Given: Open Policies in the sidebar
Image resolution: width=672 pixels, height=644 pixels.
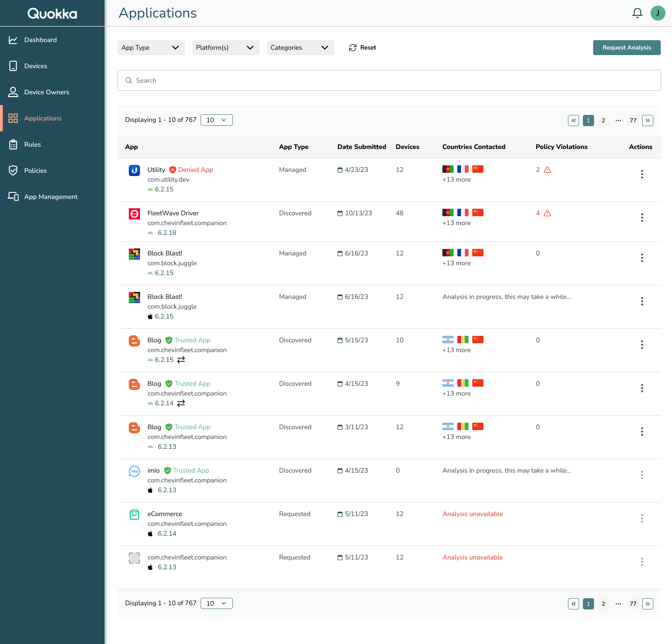Looking at the screenshot, I should coord(52,170).
